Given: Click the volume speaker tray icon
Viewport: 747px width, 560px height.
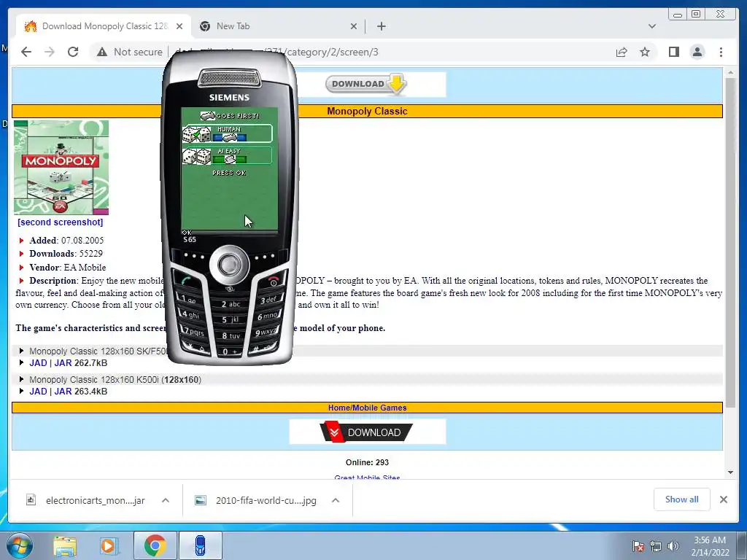Looking at the screenshot, I should point(673,546).
